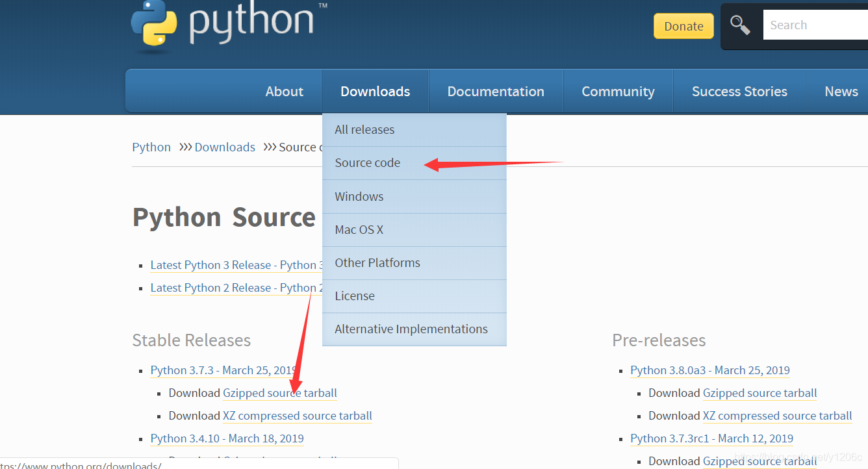Download Python 3.7.3rc1 Gzipped source tarball

pos(760,461)
